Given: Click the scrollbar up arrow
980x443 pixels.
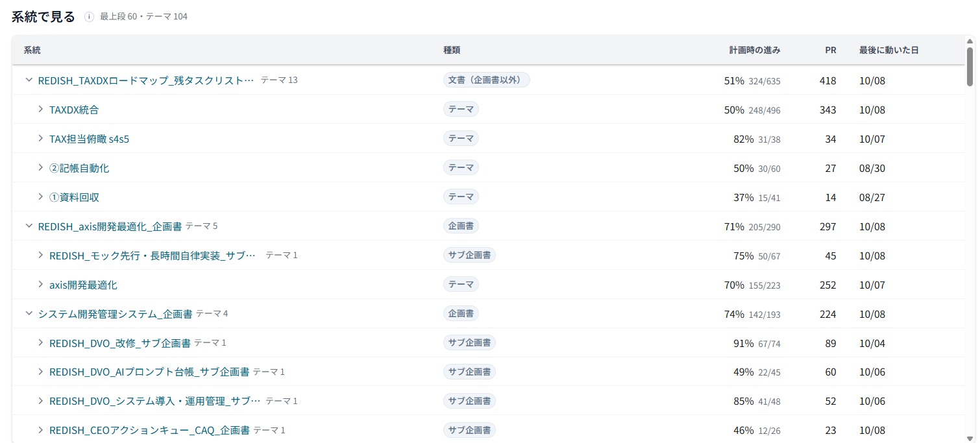Looking at the screenshot, I should point(970,42).
